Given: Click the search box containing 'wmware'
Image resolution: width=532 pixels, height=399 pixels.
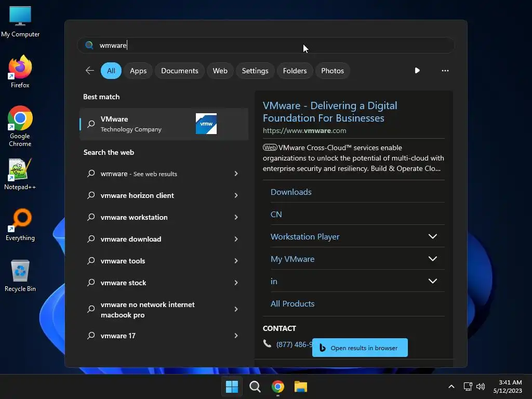Looking at the screenshot, I should (266, 45).
